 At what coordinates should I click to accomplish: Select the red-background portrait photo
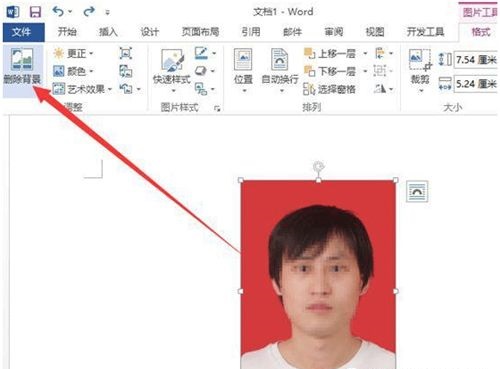click(x=318, y=274)
